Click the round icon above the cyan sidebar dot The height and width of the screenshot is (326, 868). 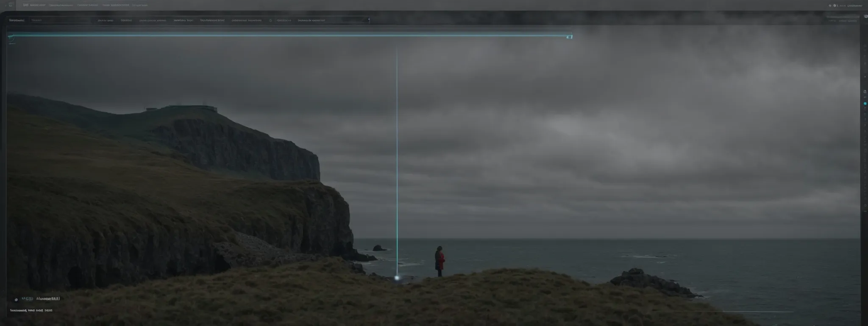[865, 91]
